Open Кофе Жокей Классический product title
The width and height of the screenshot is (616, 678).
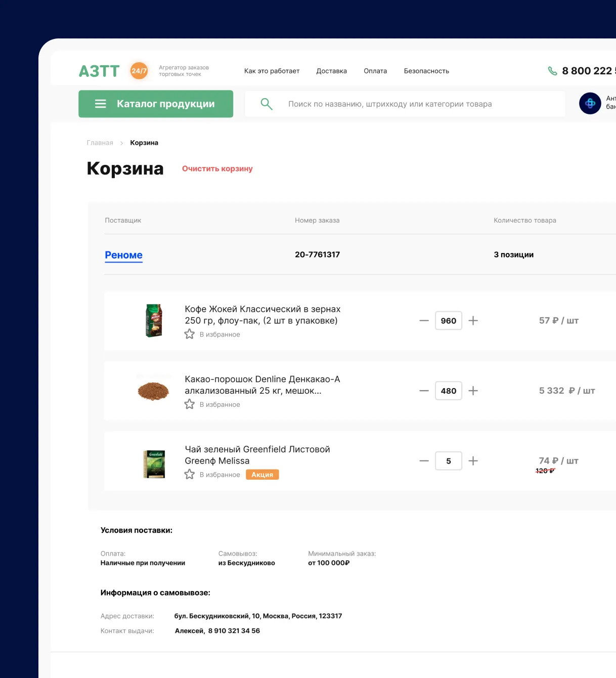click(262, 315)
